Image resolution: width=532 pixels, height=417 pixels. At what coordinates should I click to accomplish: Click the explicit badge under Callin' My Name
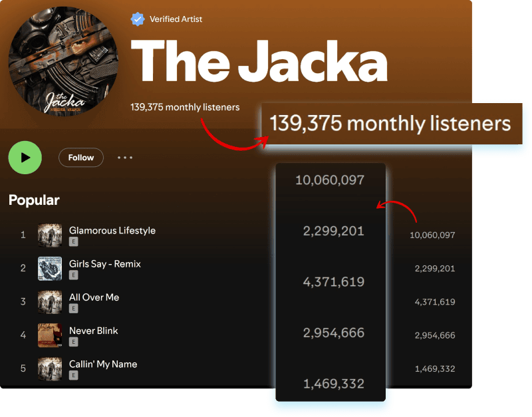[74, 375]
